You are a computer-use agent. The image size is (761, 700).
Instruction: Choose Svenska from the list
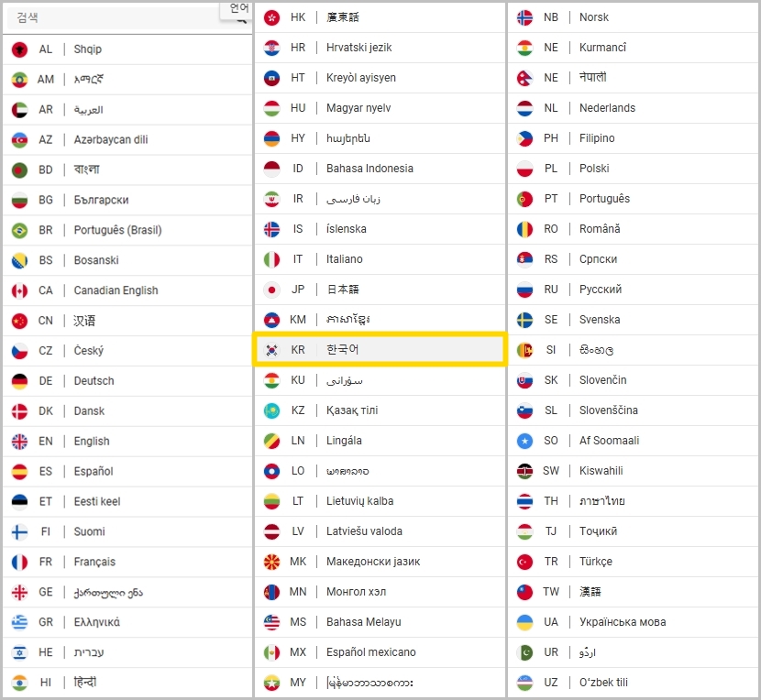(633, 320)
